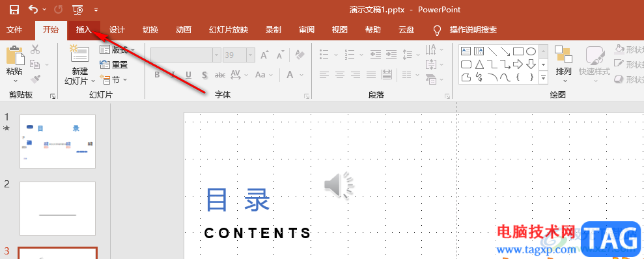Open the 动画 ribbon tab
Viewport: 644px width, 259px height.
184,29
